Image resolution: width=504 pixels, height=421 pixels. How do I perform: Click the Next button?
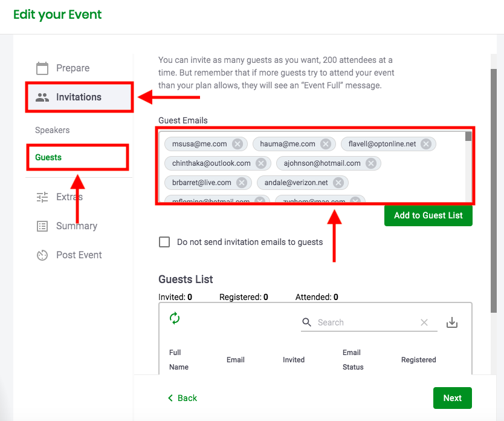(x=452, y=398)
